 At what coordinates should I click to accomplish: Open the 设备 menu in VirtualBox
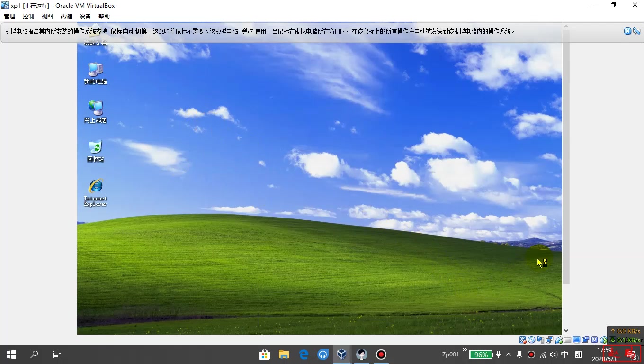[x=85, y=16]
